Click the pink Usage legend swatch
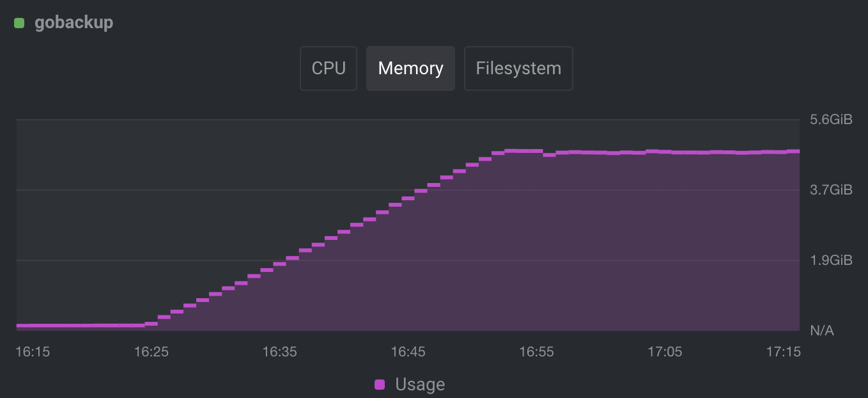 pos(380,384)
